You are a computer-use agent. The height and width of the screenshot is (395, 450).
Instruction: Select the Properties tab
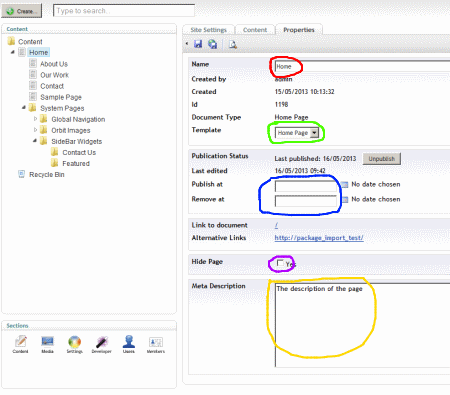(x=299, y=30)
